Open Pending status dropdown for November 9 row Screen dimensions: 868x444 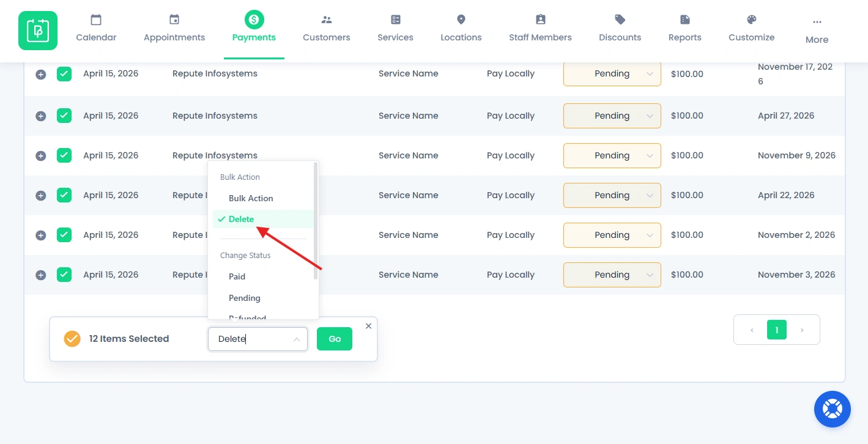pyautogui.click(x=612, y=155)
